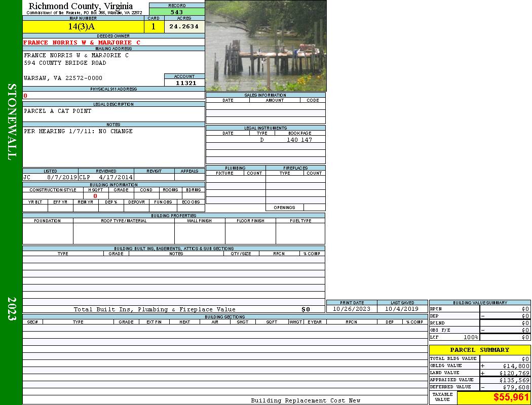Select the acres value 24.2634

184,27
